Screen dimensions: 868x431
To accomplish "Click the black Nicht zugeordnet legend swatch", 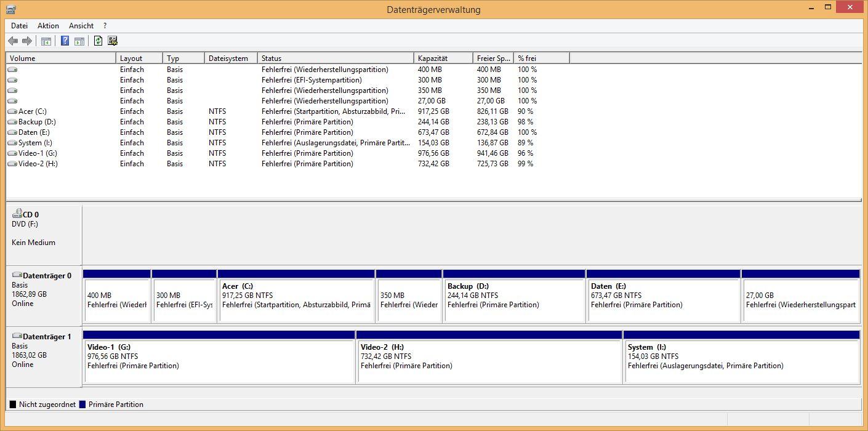I will (x=13, y=405).
